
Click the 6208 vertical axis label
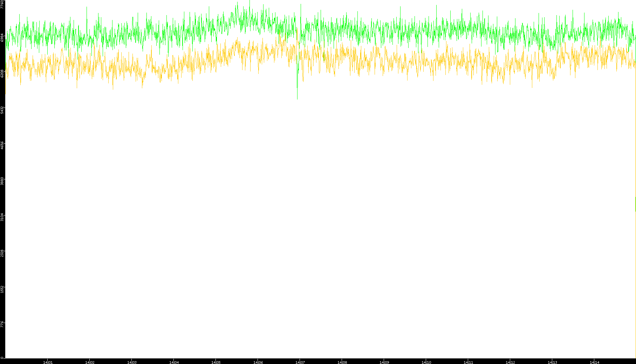tap(2, 73)
